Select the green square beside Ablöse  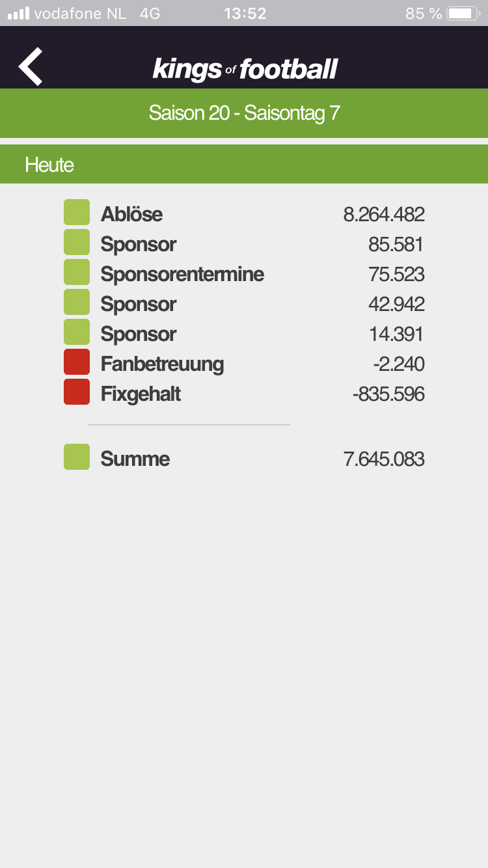[77, 213]
